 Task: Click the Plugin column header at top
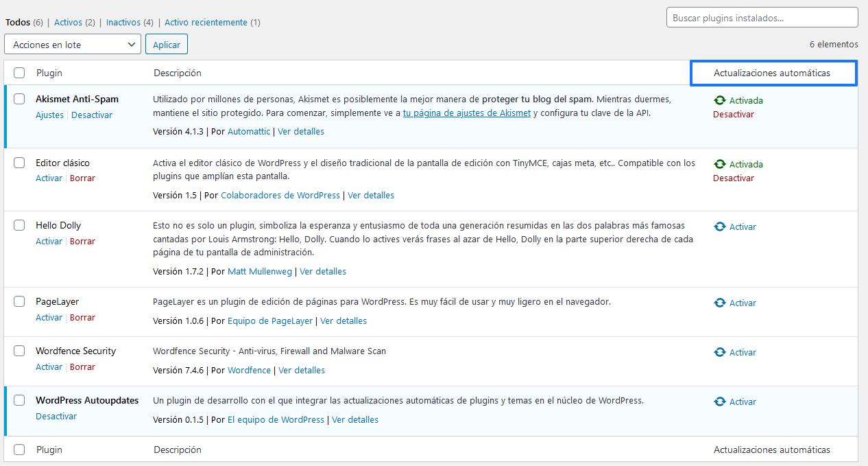[x=49, y=73]
